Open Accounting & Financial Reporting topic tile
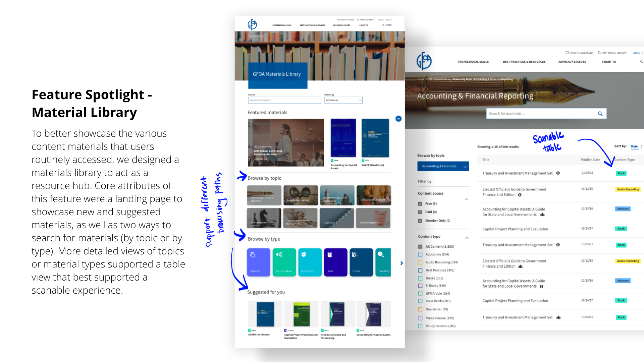 (x=264, y=195)
